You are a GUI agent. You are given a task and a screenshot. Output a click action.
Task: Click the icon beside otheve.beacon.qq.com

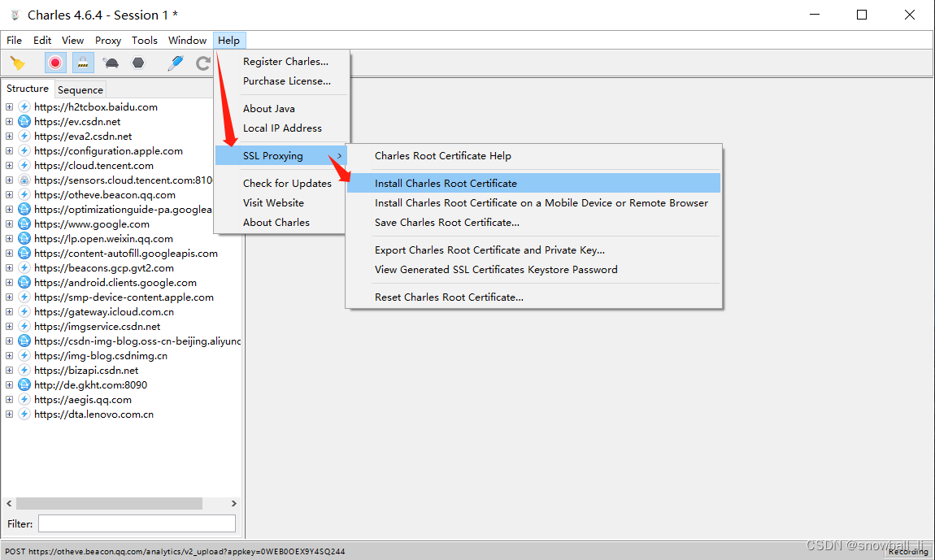click(24, 195)
